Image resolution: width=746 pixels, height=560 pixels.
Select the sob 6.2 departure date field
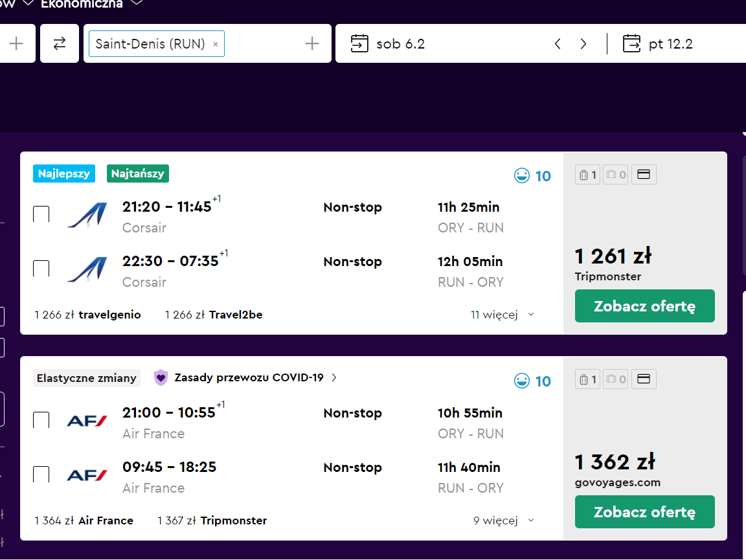(400, 44)
